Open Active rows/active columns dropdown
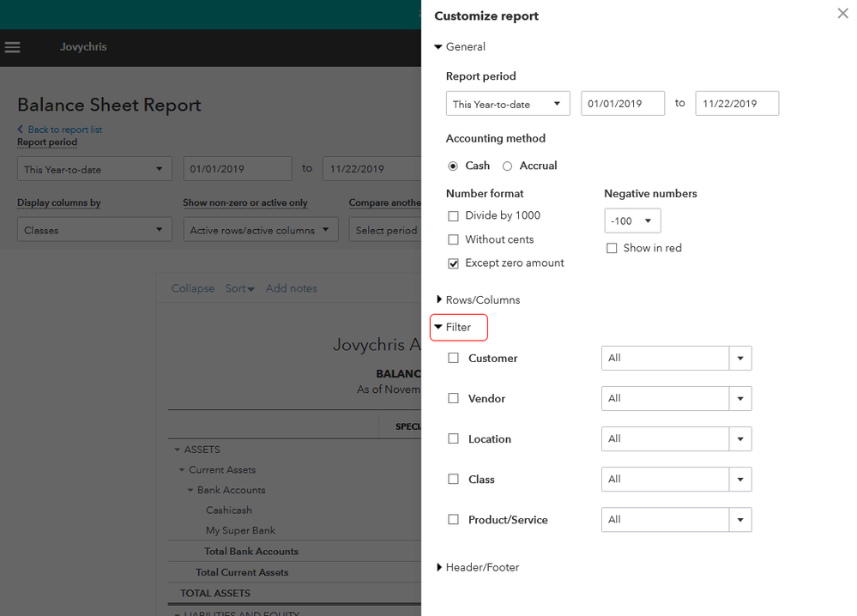 [x=261, y=230]
